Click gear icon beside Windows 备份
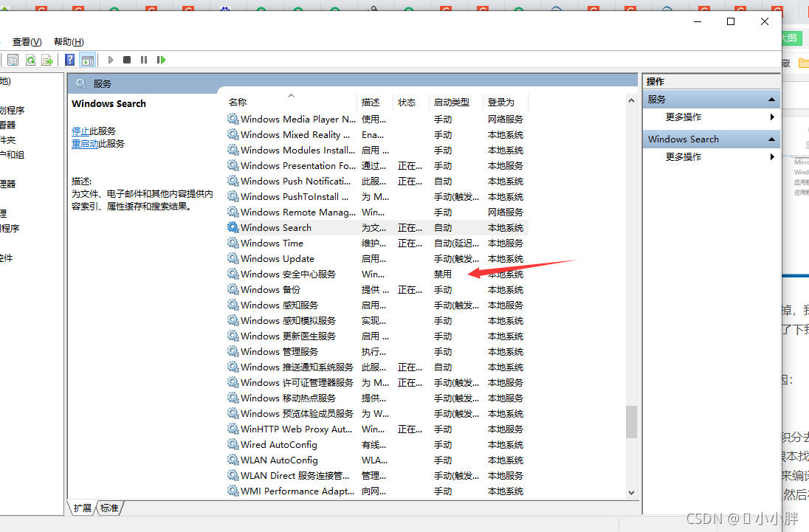The width and height of the screenshot is (809, 532). (233, 289)
